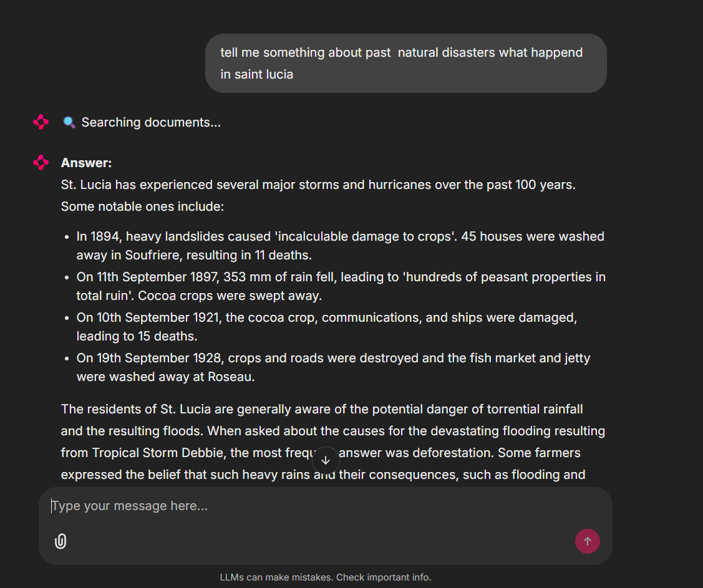Click the word 'Soufriere' in the answer
The image size is (703, 588).
tap(150, 255)
